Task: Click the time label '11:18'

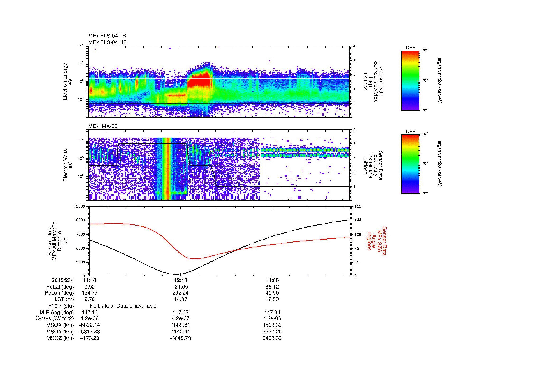Action: click(89, 280)
